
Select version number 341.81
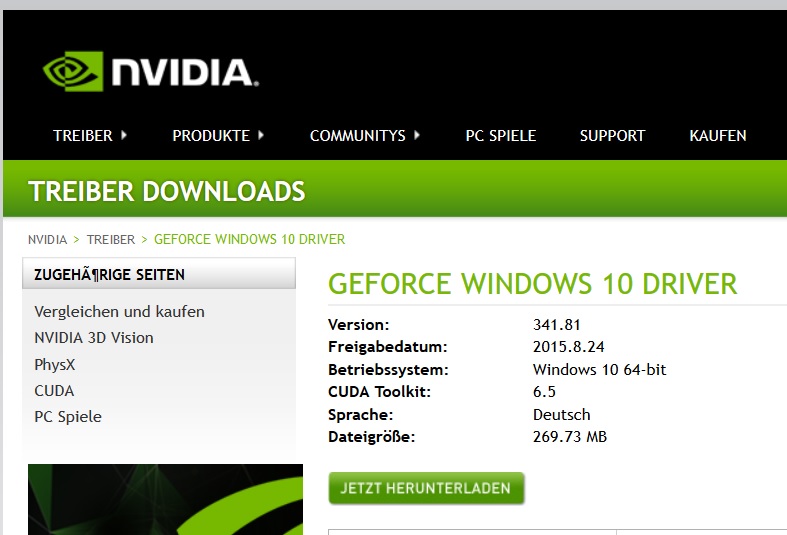coord(557,325)
